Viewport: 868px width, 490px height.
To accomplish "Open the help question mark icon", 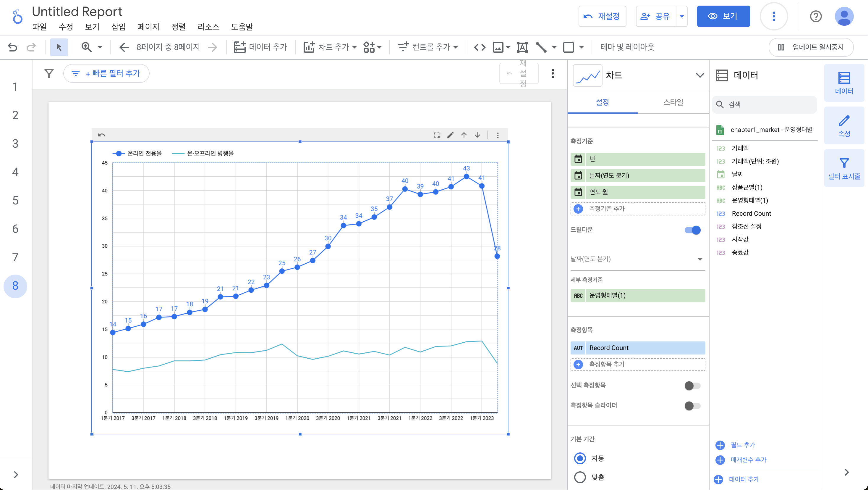I will tap(815, 16).
